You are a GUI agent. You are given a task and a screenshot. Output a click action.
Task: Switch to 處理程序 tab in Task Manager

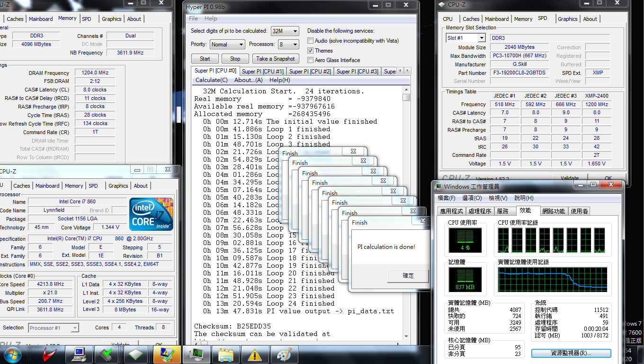point(480,211)
